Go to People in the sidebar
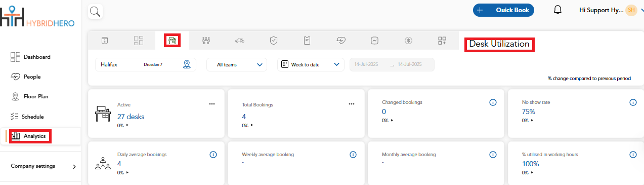This screenshot has width=644, height=185. pos(25,77)
